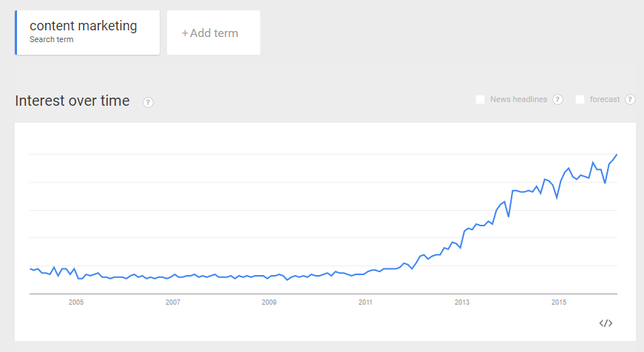Click the Add term box
The width and height of the screenshot is (644, 352).
(x=214, y=33)
